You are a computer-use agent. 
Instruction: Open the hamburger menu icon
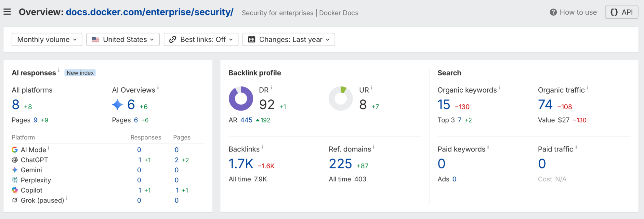point(7,12)
